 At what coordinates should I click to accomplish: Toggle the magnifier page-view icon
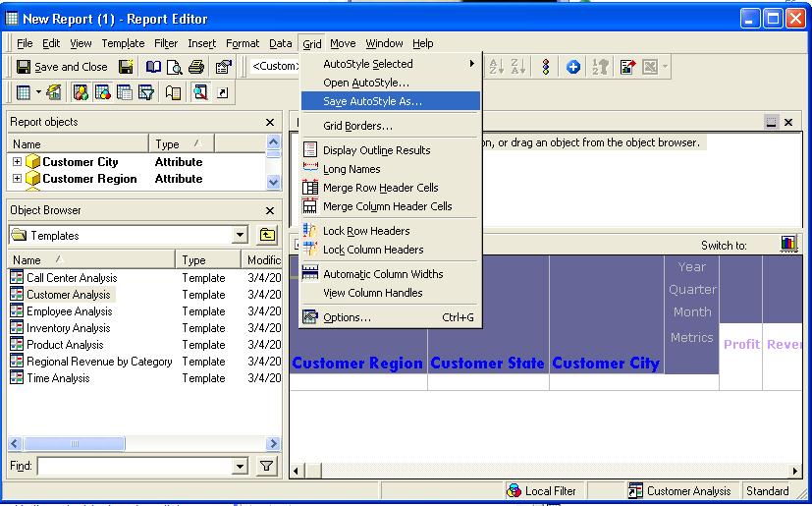(x=200, y=92)
